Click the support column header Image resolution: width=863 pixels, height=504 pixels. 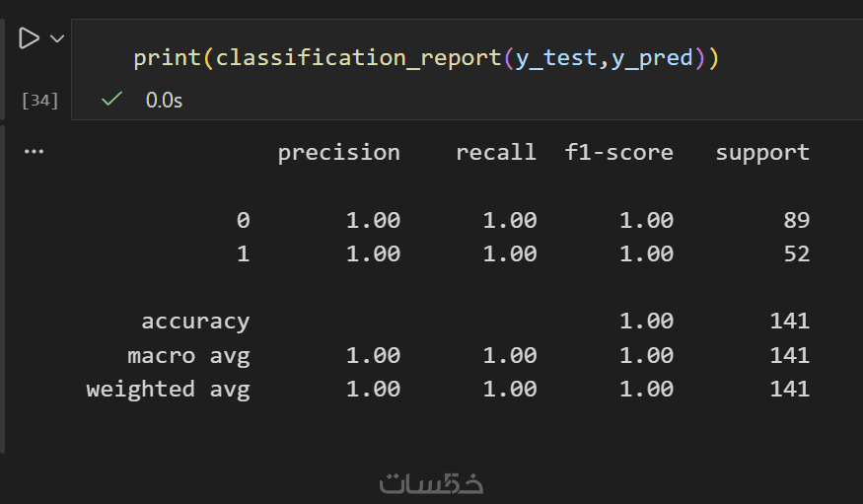pyautogui.click(x=762, y=152)
